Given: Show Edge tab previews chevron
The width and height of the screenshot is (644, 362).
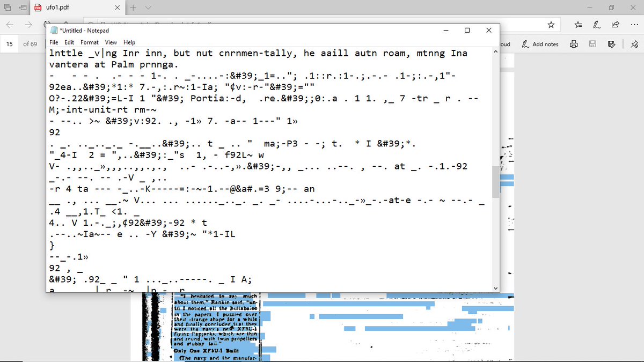Looking at the screenshot, I should click(149, 8).
